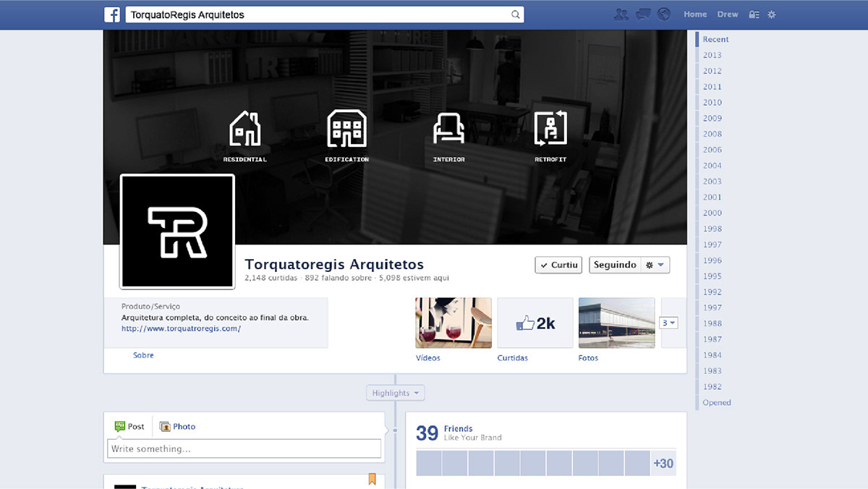This screenshot has width=868, height=489.
Task: Jump to Recent in timeline
Action: (x=716, y=40)
